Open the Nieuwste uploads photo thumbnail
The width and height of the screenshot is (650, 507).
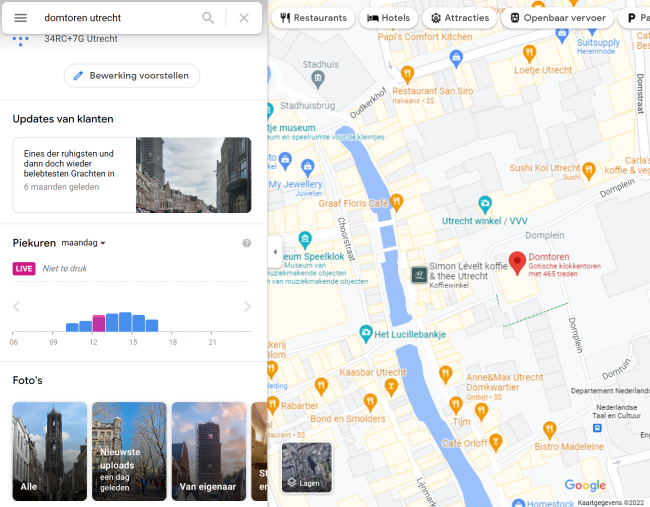tap(129, 451)
